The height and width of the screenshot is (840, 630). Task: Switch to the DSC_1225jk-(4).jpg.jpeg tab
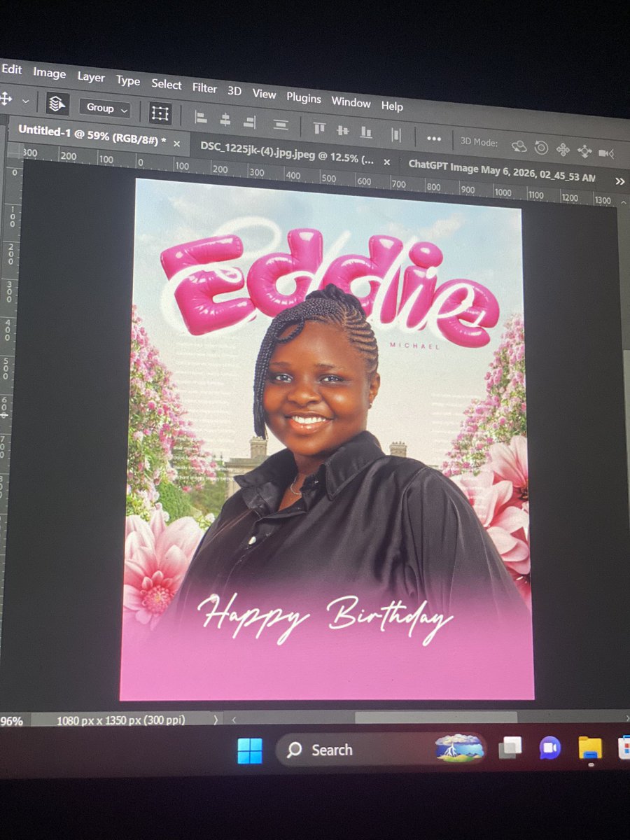click(288, 153)
